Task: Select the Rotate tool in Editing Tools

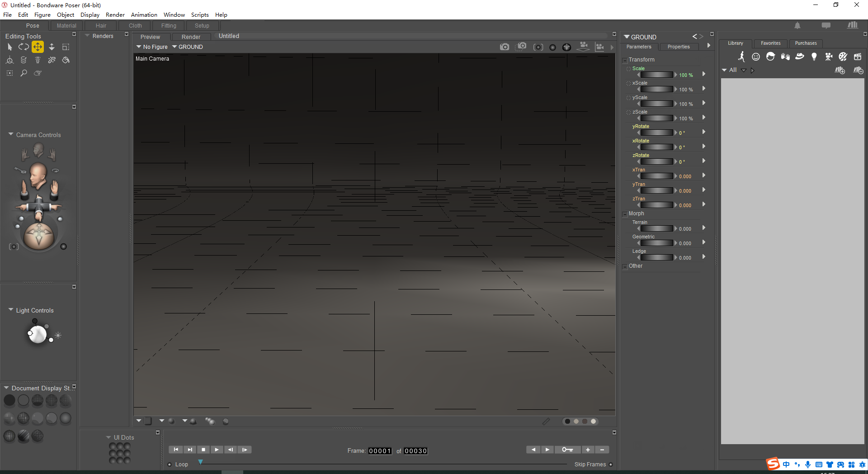Action: tap(24, 47)
